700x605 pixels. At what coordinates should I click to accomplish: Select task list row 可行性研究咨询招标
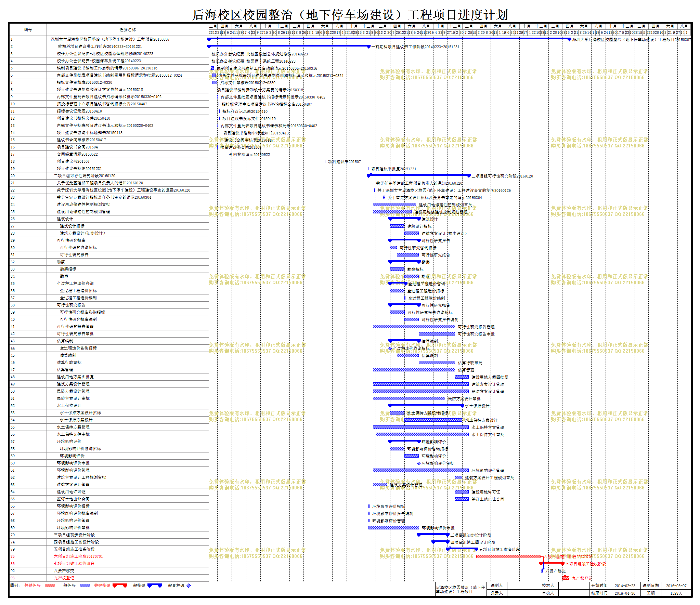(x=109, y=248)
